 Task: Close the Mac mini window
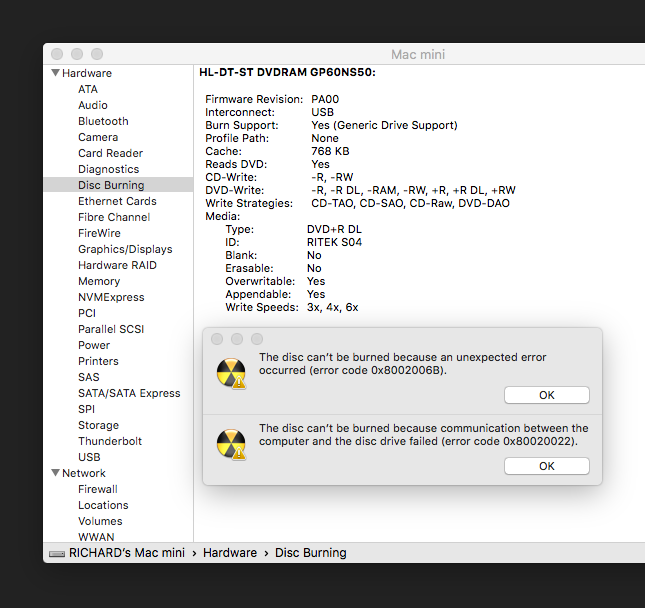click(57, 54)
